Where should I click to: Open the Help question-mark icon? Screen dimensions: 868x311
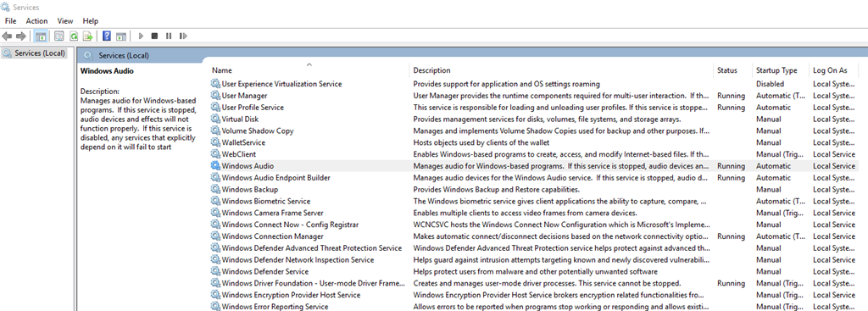(106, 36)
